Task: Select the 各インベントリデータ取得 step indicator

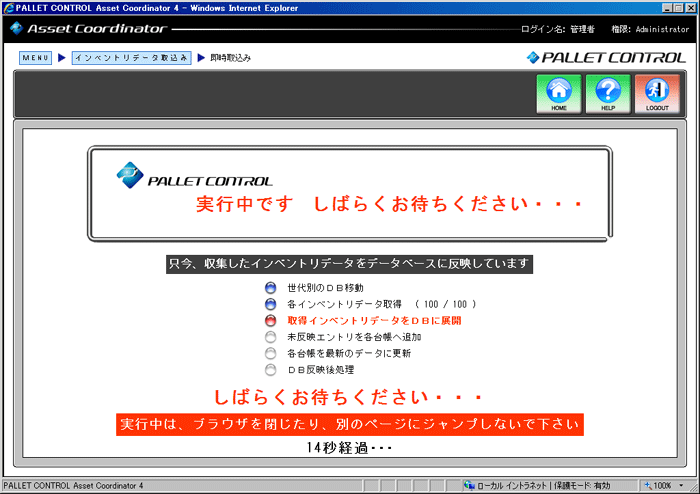Action: pyautogui.click(x=270, y=304)
